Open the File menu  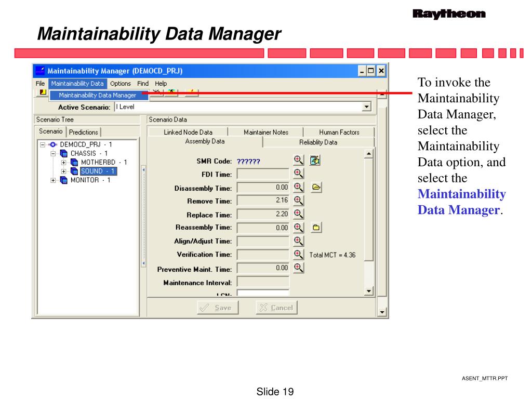tap(40, 84)
